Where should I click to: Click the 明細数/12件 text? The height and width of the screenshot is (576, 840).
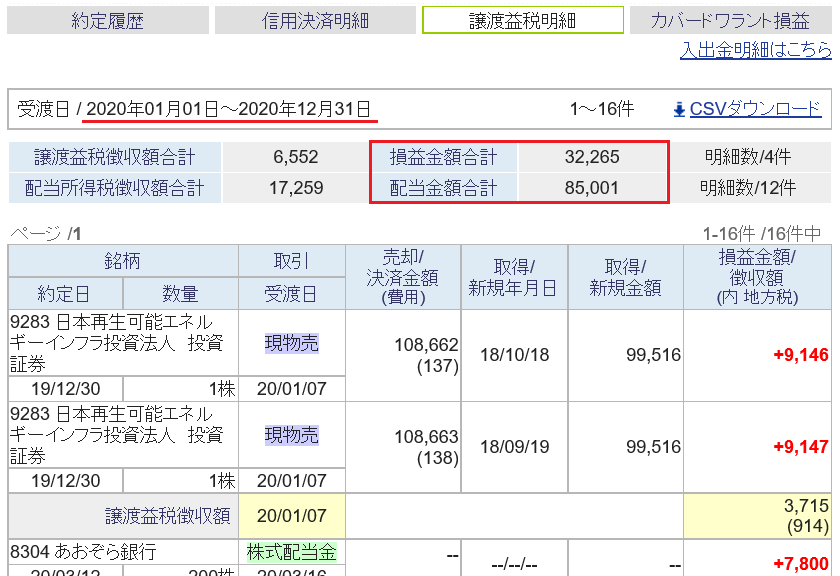[748, 188]
